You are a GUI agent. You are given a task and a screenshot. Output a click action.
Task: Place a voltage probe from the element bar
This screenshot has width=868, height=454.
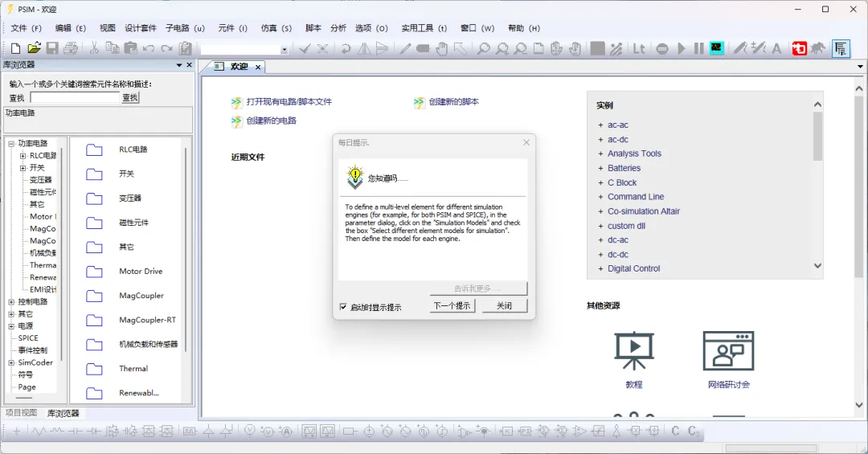click(250, 430)
